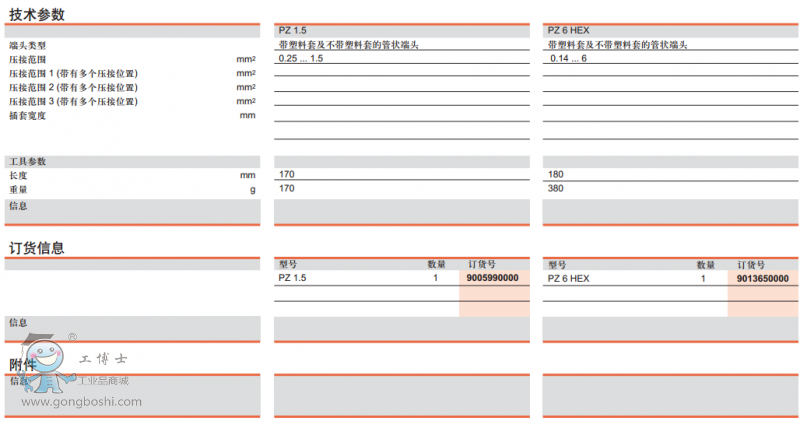Click the weight value 380
Viewport: 800px width, 421px height.
[556, 188]
